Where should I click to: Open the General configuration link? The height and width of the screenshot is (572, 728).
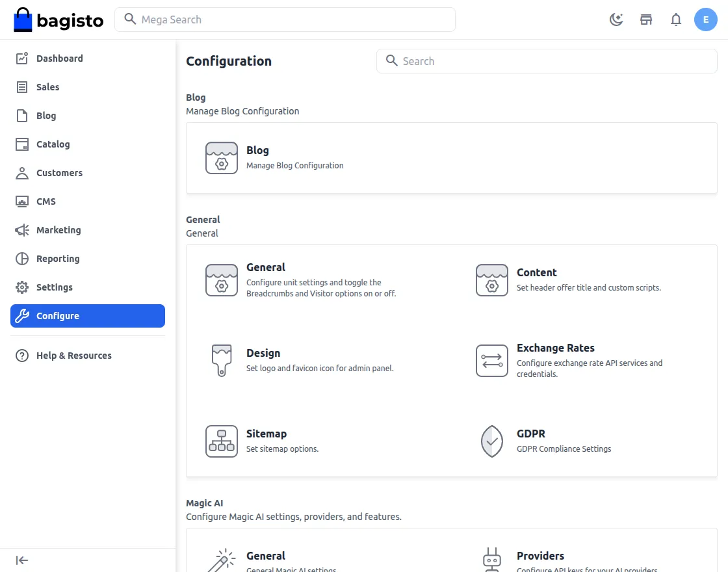coord(266,267)
